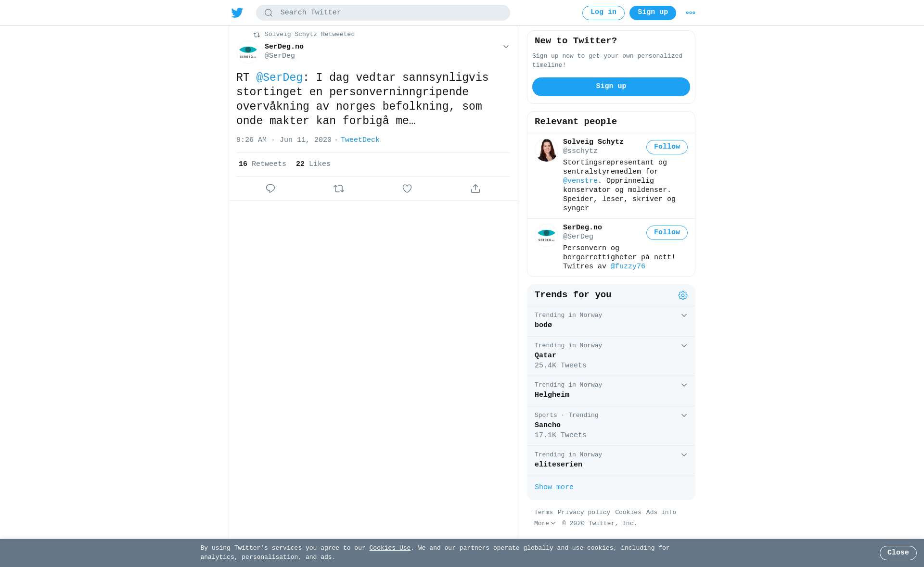Show more trends

coord(554,487)
